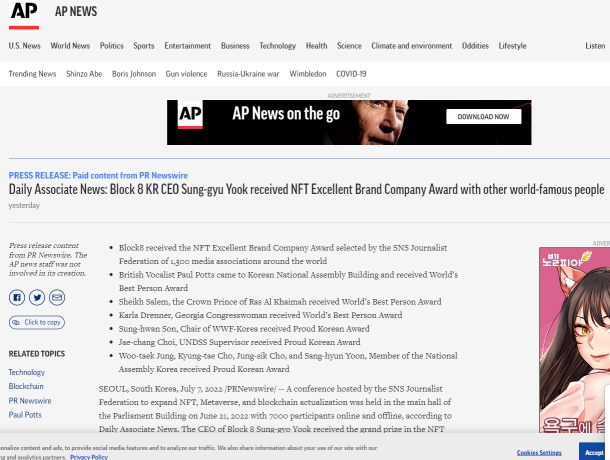Open the Blockchain related topic
This screenshot has height=460, width=610.
click(x=26, y=386)
